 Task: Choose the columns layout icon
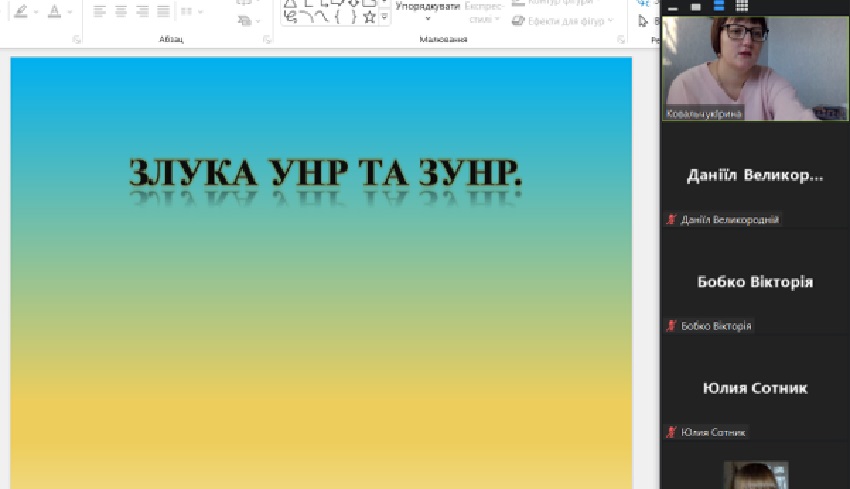click(186, 11)
